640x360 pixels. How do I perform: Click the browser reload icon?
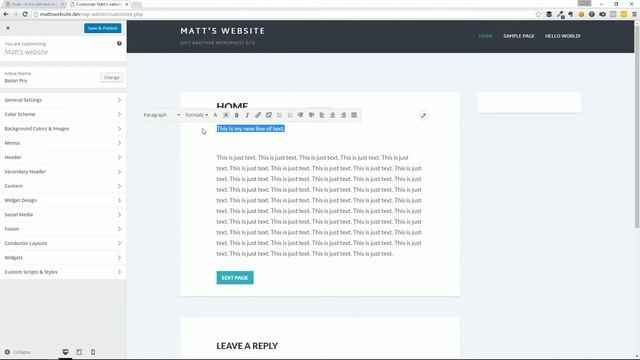25,14
